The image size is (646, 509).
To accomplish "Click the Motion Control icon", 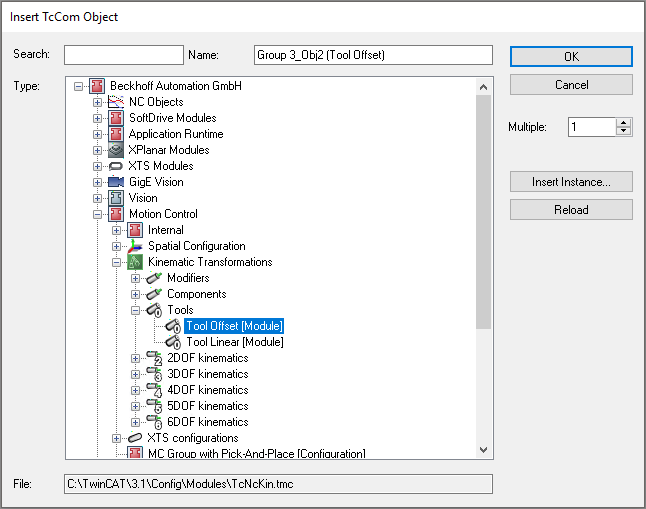I will click(x=116, y=214).
